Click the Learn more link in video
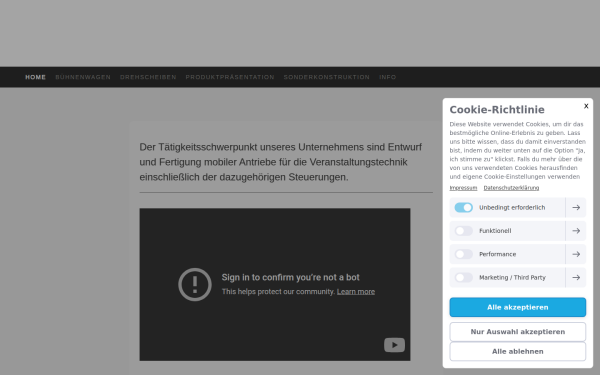600x375 pixels. [356, 292]
